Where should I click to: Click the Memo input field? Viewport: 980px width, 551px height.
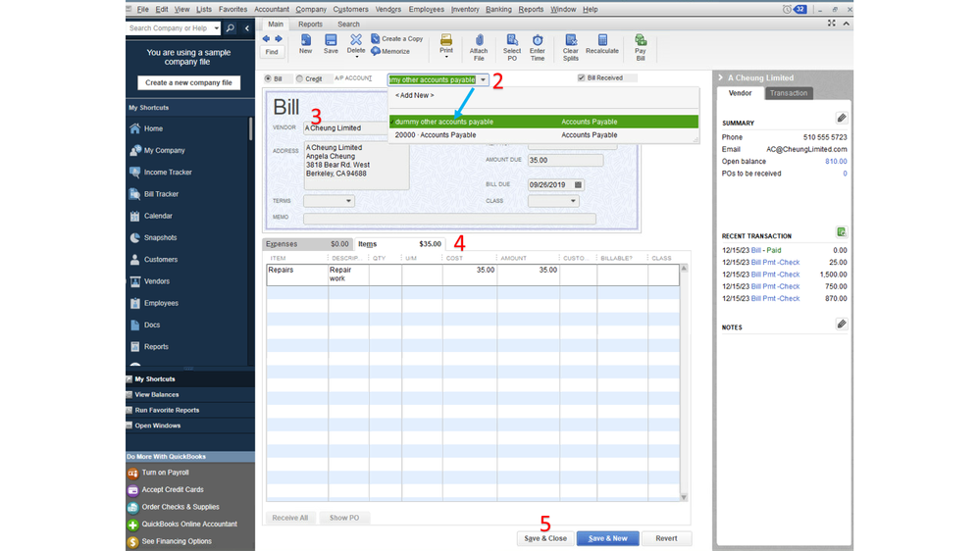pyautogui.click(x=449, y=219)
